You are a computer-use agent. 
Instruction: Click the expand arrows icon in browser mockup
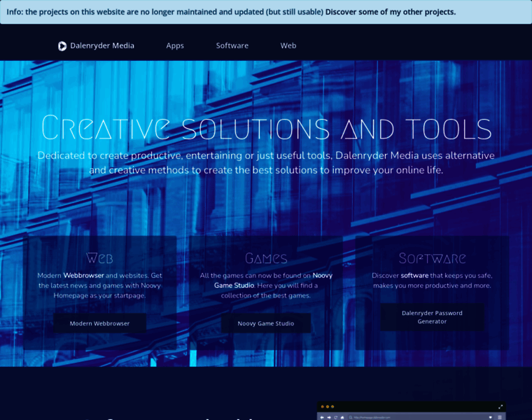pyautogui.click(x=500, y=407)
